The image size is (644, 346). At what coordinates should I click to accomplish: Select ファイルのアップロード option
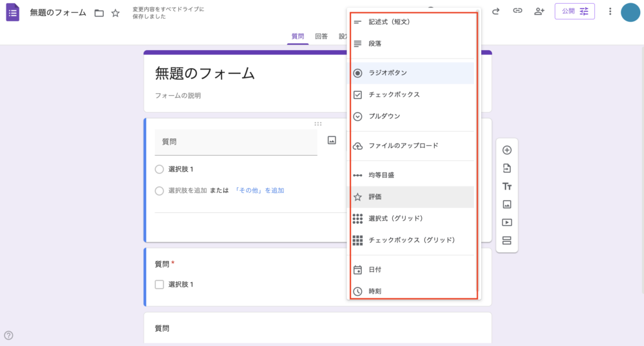(x=412, y=146)
